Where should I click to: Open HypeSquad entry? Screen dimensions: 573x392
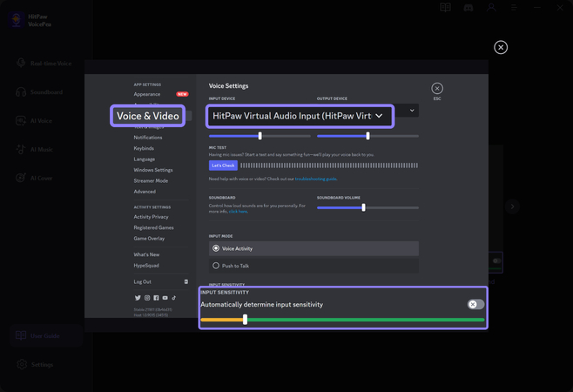point(146,266)
